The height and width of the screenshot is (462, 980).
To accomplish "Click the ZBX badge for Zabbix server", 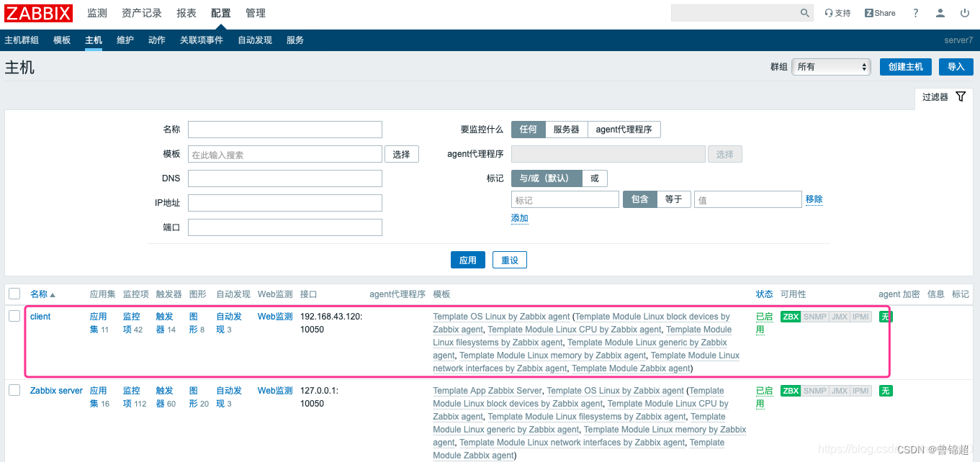I will (x=791, y=391).
